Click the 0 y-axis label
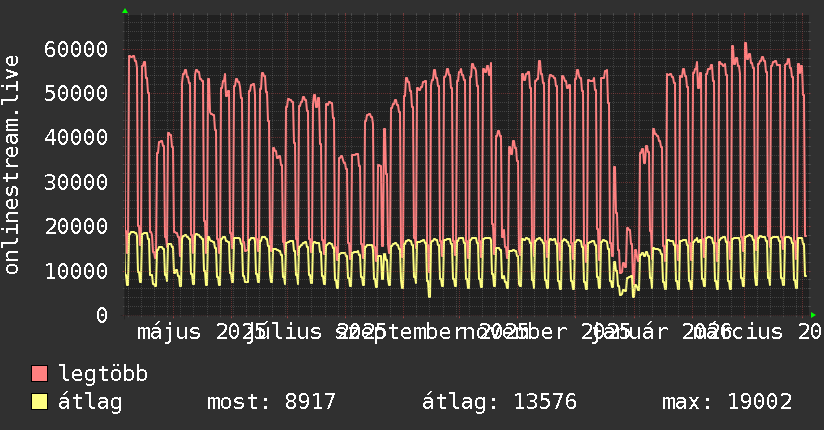 pyautogui.click(x=102, y=315)
